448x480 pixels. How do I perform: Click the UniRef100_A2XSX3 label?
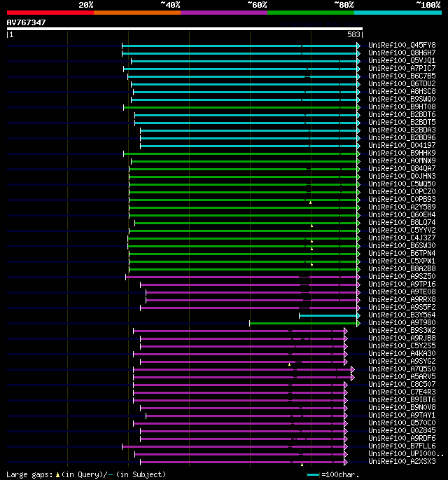pyautogui.click(x=402, y=461)
